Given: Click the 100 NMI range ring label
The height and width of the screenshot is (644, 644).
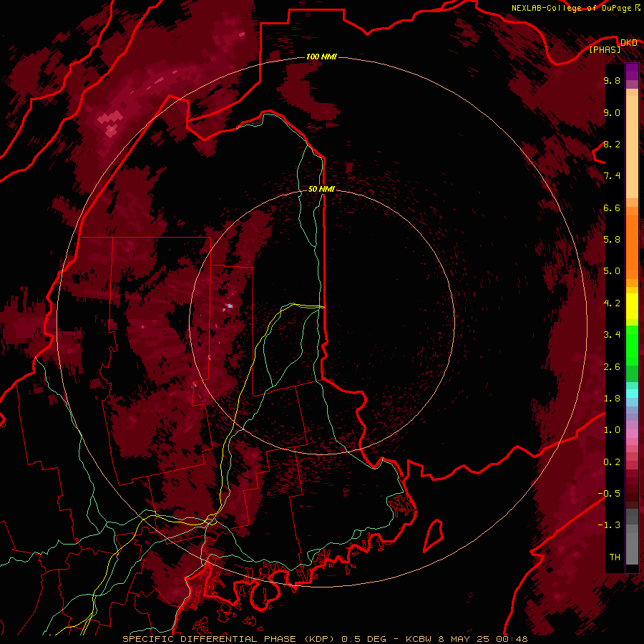Looking at the screenshot, I should click(x=321, y=57).
